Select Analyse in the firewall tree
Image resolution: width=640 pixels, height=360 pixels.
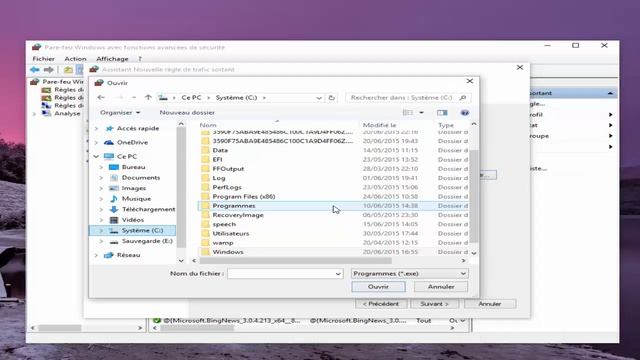tap(67, 113)
